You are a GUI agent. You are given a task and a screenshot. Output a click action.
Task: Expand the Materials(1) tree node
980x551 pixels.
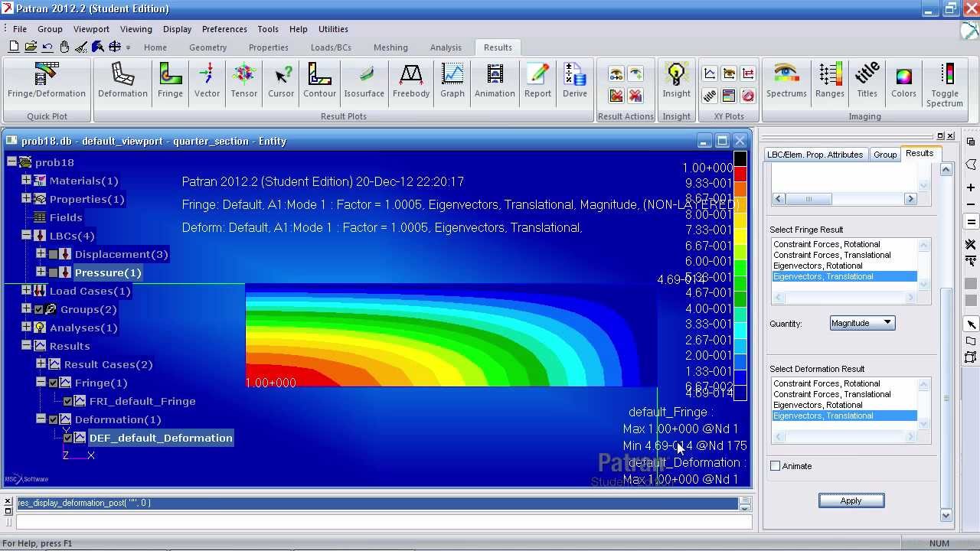[26, 180]
